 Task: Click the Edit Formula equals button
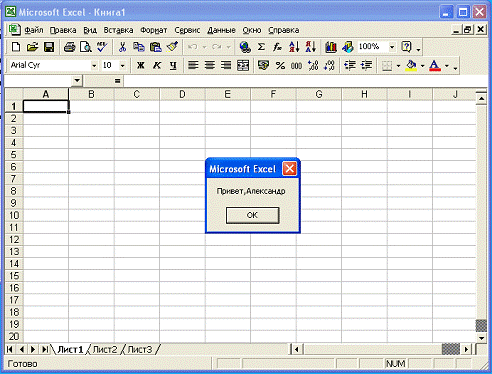[x=117, y=81]
